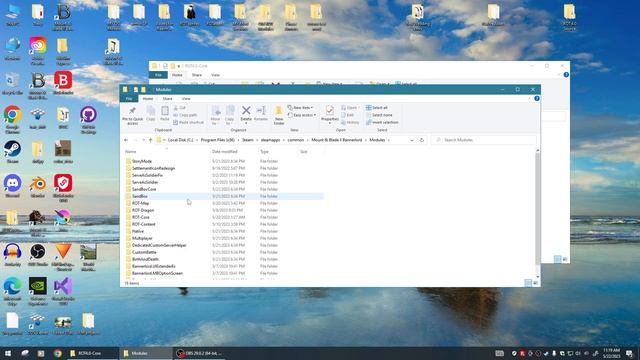Click Invert selection in Select group

[x=382, y=122]
